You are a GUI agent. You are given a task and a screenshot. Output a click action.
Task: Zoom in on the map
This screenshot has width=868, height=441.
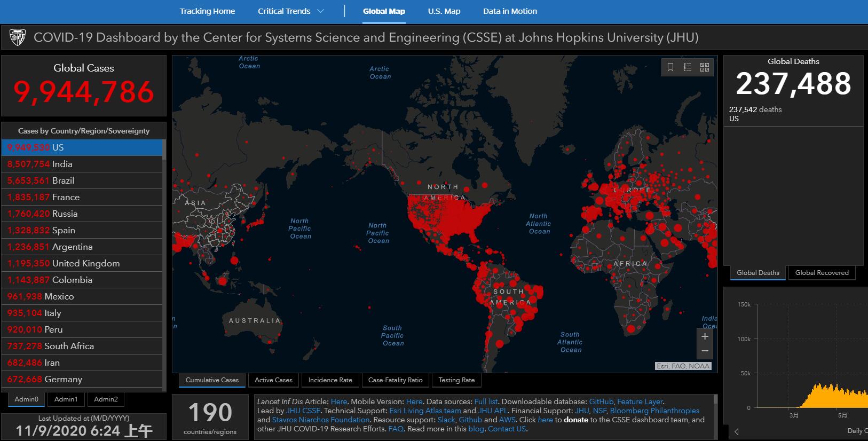point(705,336)
